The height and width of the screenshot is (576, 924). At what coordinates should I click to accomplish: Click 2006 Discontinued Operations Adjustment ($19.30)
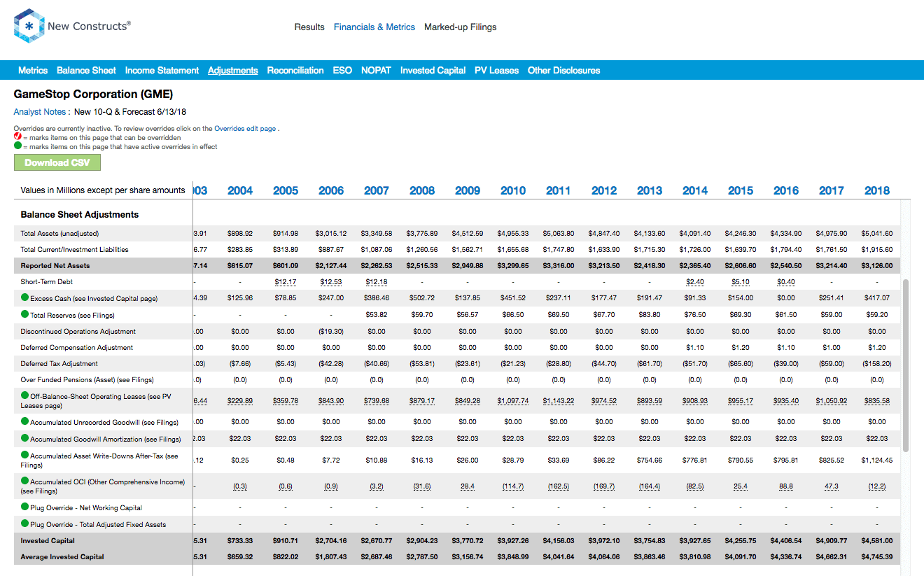331,332
